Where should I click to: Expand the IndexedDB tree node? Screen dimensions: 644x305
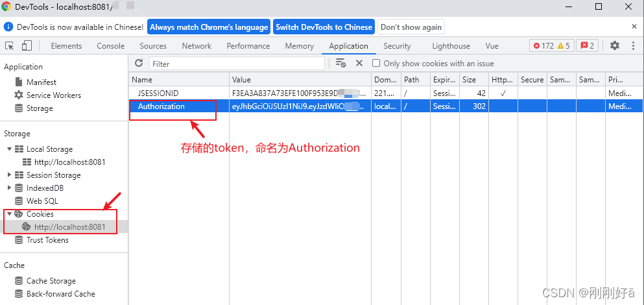10,188
